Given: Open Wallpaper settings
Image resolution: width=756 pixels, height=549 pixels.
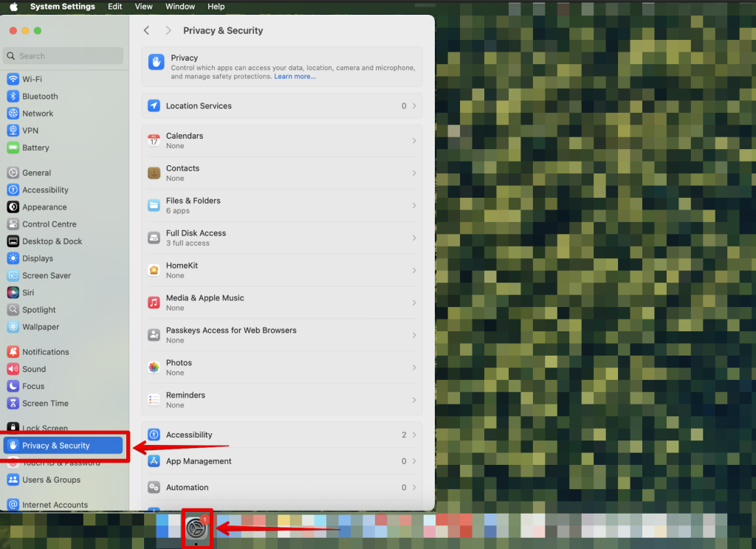Looking at the screenshot, I should (63, 327).
